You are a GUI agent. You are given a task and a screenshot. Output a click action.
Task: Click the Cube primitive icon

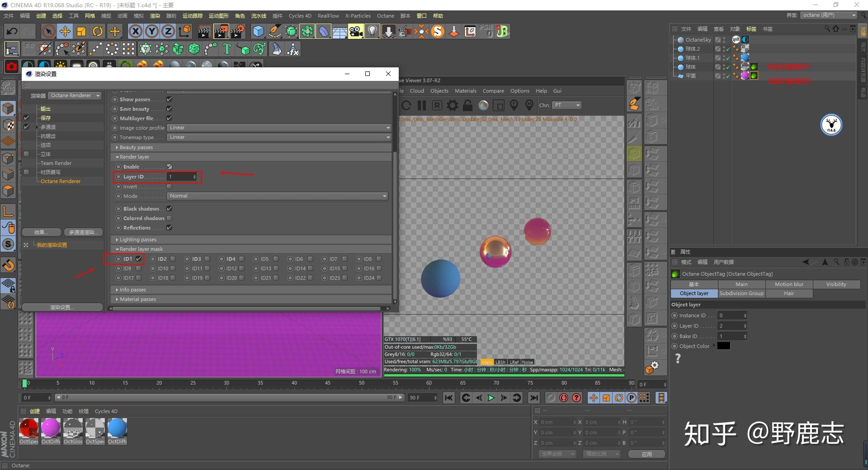tap(258, 31)
